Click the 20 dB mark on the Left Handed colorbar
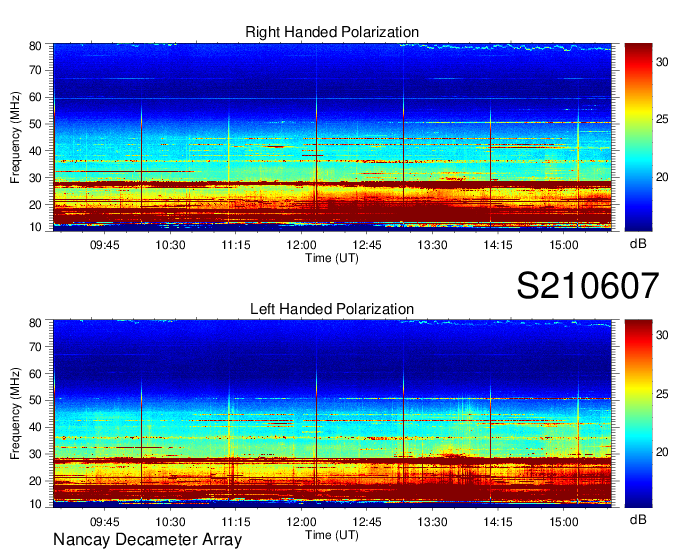This screenshot has height=552, width=680. [662, 452]
